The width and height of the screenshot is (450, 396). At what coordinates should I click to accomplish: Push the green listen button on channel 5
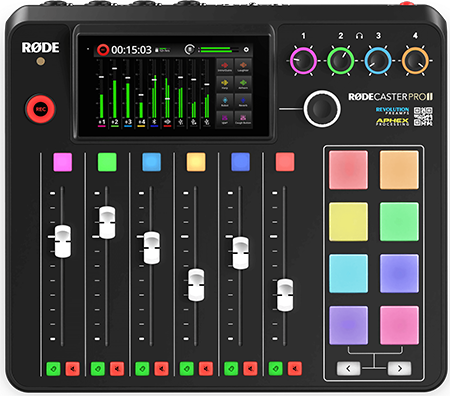[231, 369]
